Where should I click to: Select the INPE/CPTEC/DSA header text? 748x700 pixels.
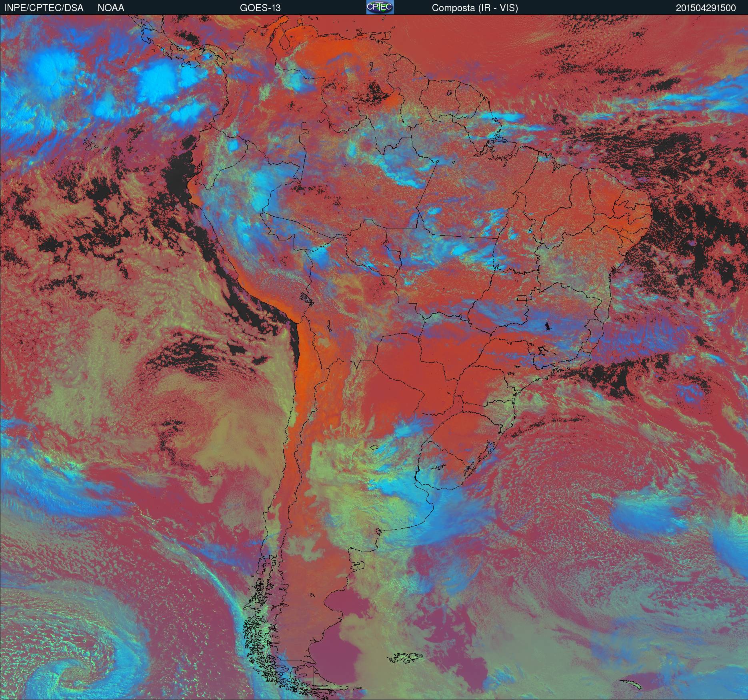[x=44, y=8]
